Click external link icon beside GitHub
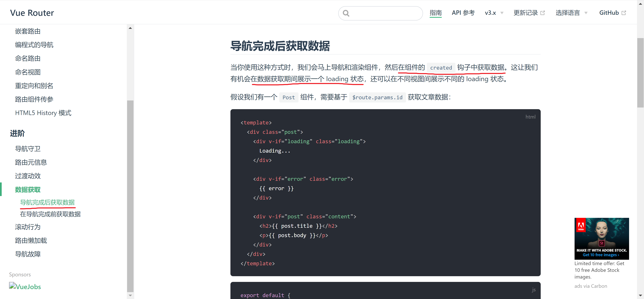Screen dimensions: 644x299 pos(624,13)
